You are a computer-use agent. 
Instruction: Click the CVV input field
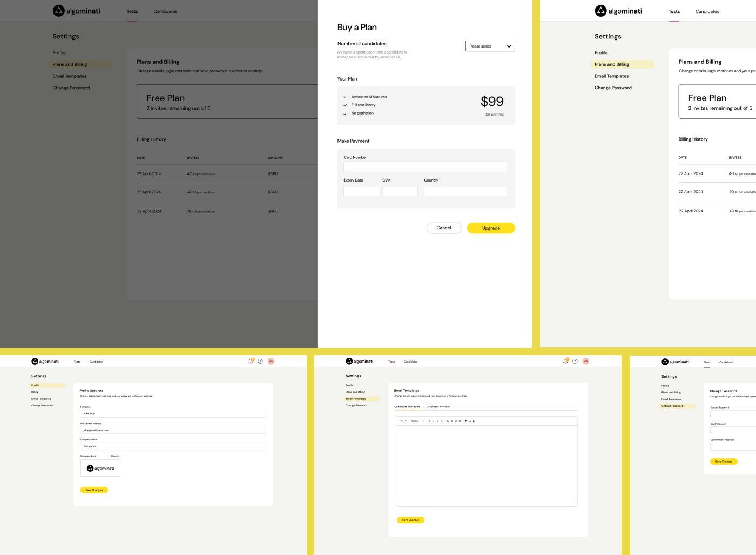pos(400,192)
